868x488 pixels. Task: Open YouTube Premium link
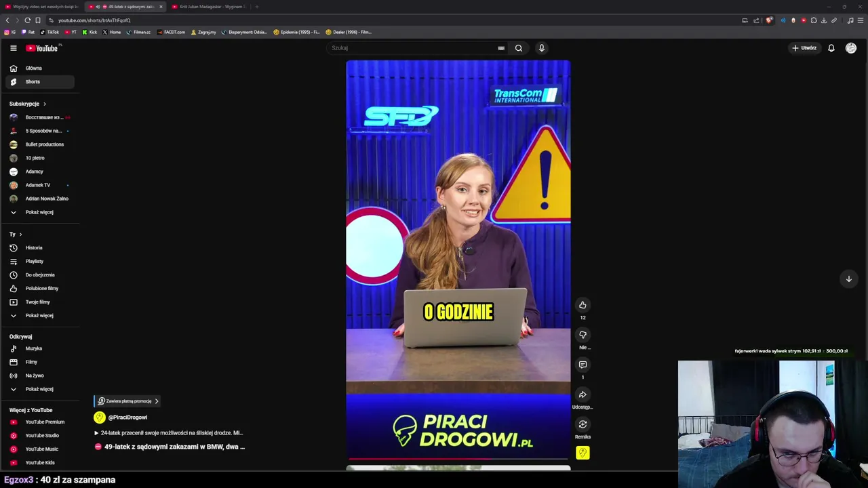point(39,422)
